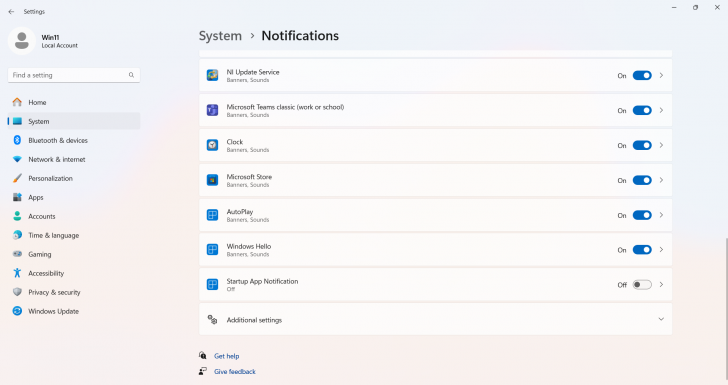This screenshot has width=728, height=385.
Task: Click the AutoPlay app icon
Action: tap(212, 215)
